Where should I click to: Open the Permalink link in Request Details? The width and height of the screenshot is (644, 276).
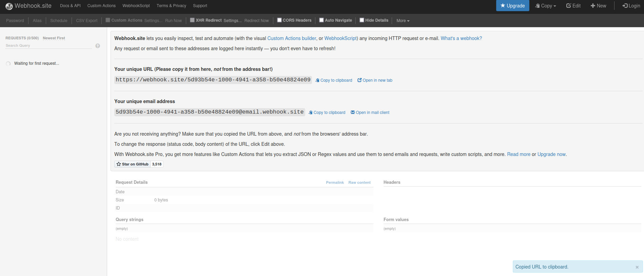pos(335,182)
